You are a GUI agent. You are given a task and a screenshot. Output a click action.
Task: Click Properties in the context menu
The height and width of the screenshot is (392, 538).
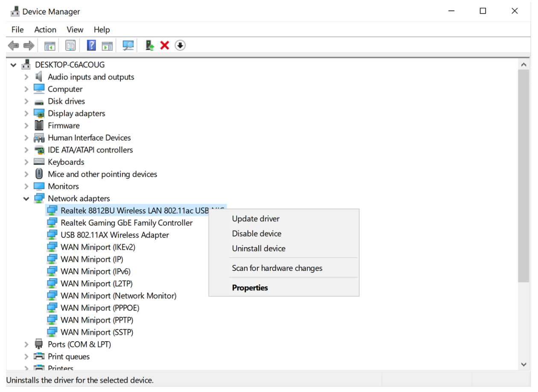tap(250, 288)
